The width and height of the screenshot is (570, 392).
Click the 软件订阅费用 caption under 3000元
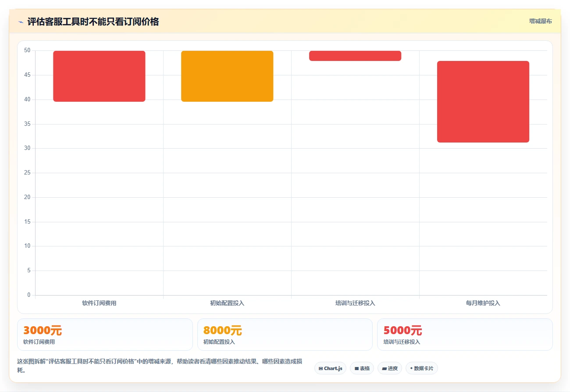coord(39,342)
